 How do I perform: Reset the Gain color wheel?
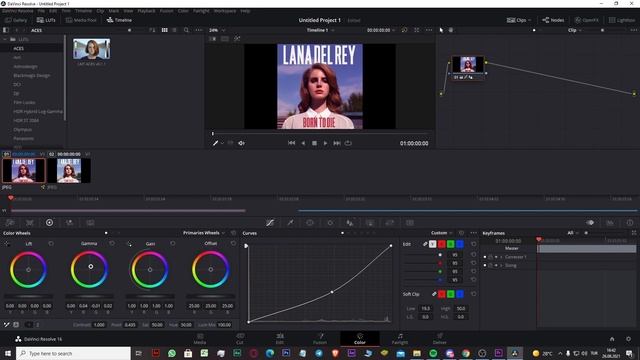[x=173, y=243]
